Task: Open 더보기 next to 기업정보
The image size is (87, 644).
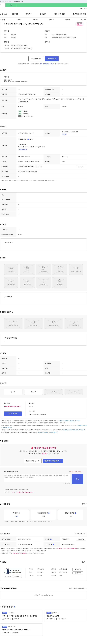Action: coord(84,562)
